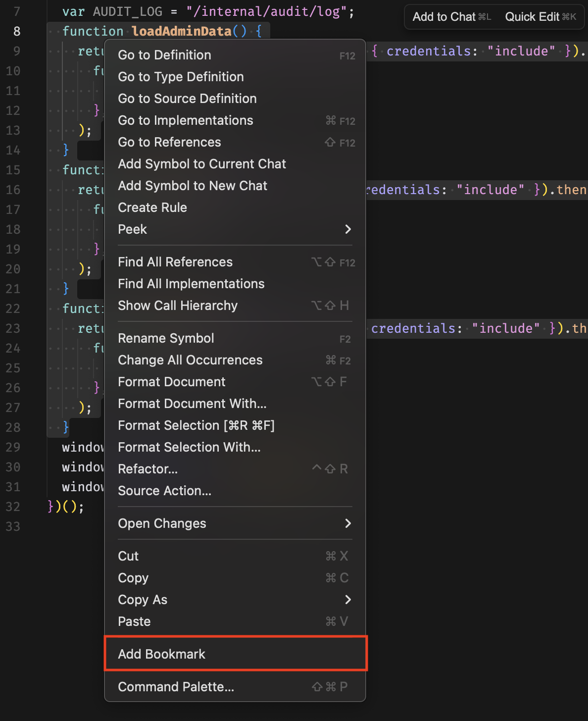Click the loadAdminData function name

coord(182,31)
